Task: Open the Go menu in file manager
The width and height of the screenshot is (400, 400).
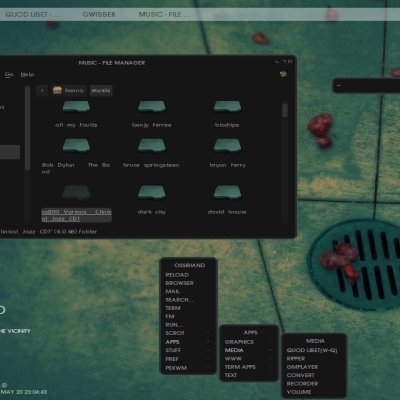Action: (x=9, y=74)
